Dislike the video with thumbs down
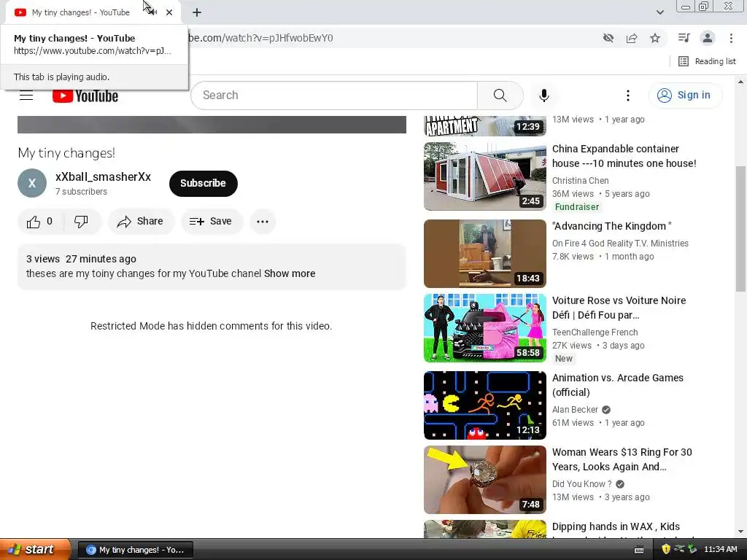The height and width of the screenshot is (560, 747). 82,222
